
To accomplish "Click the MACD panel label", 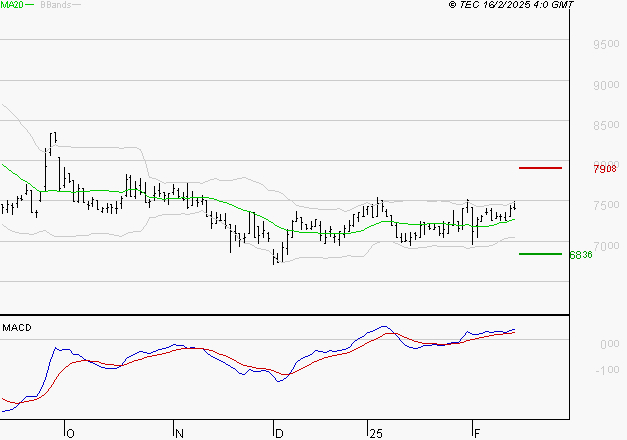I will pos(17,328).
